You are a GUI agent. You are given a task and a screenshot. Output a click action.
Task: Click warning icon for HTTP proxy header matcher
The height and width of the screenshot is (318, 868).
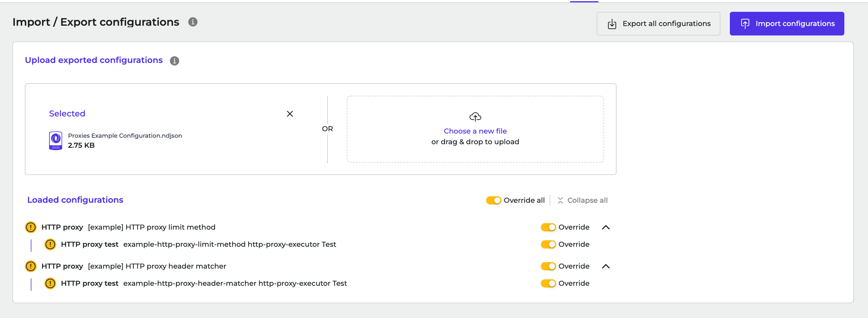coord(31,266)
